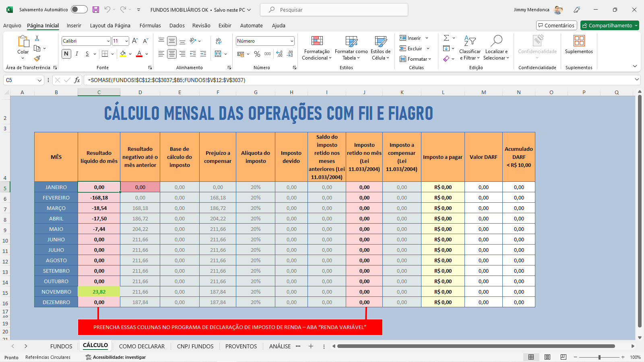The width and height of the screenshot is (644, 362).
Task: Click the Pesquisar search box
Action: [x=334, y=10]
